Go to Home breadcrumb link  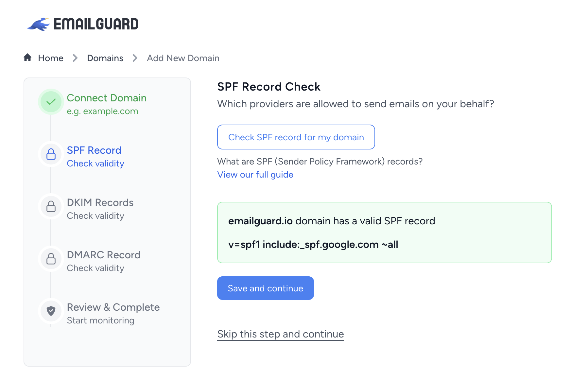[51, 58]
